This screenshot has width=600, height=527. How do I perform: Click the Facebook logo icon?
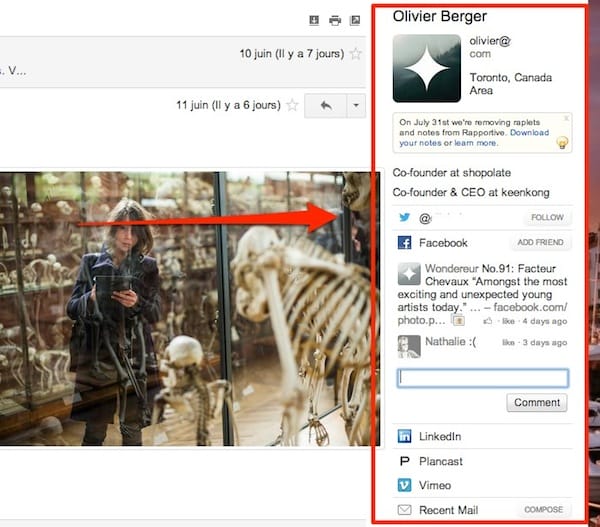(404, 243)
